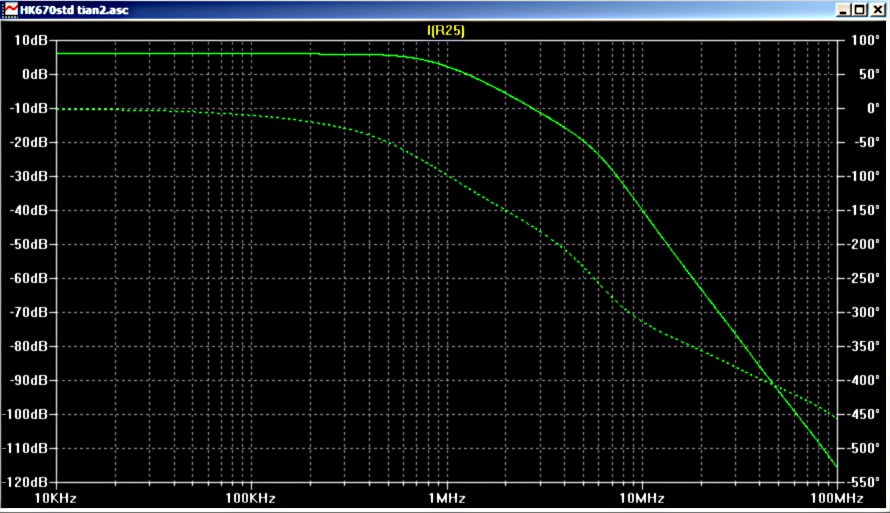Click the 50° phase axis label

pyautogui.click(x=868, y=74)
